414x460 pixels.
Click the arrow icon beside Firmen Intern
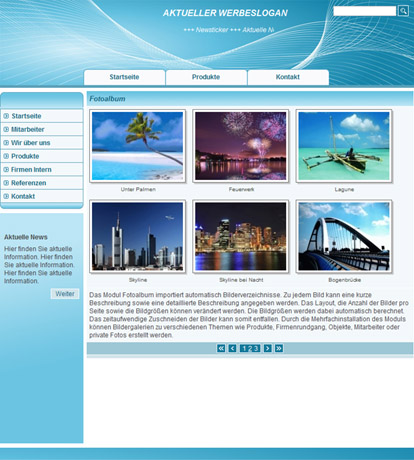click(6, 169)
